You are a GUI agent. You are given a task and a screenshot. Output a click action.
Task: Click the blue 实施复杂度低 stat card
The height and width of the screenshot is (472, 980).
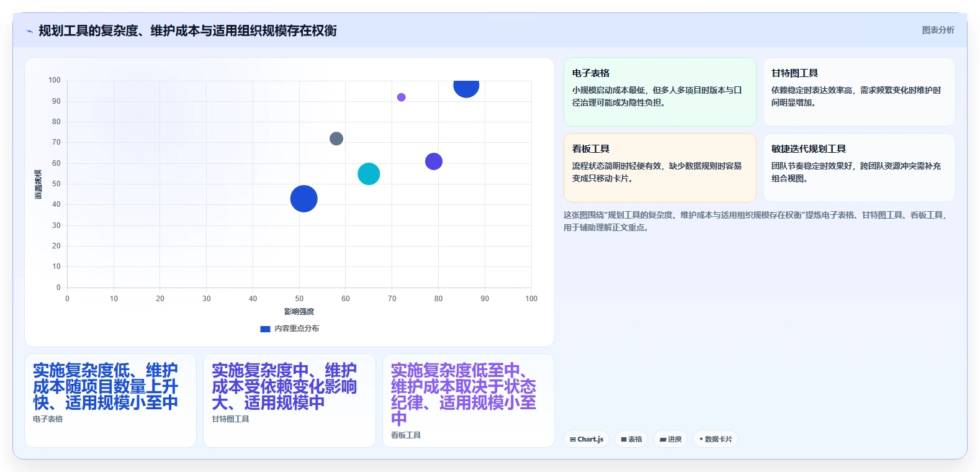tap(110, 401)
